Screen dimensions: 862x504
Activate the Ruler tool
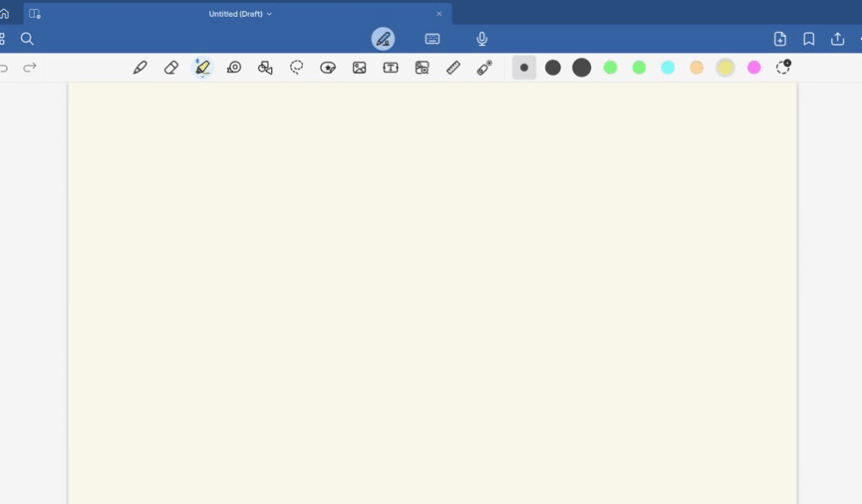click(x=453, y=68)
